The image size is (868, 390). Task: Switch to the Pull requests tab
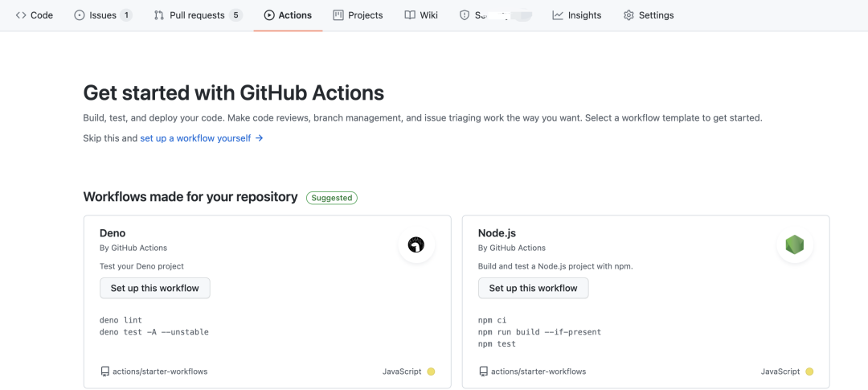199,15
